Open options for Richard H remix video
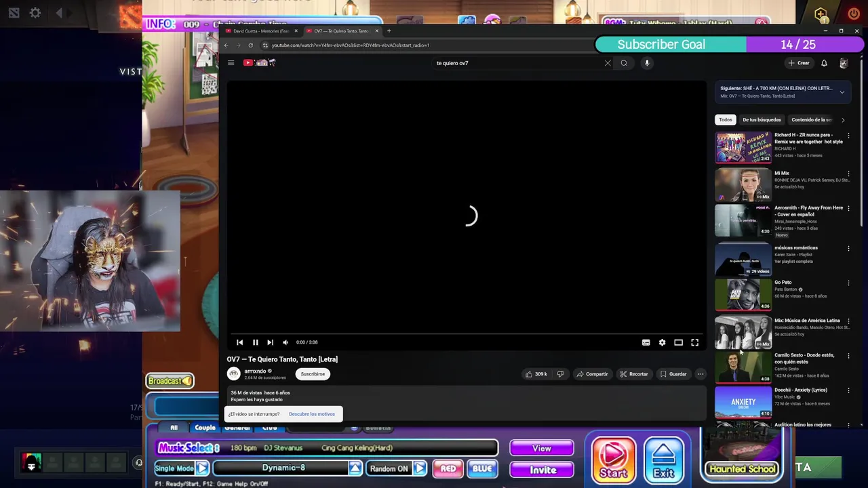Screen dimensions: 868x488 click(x=848, y=135)
